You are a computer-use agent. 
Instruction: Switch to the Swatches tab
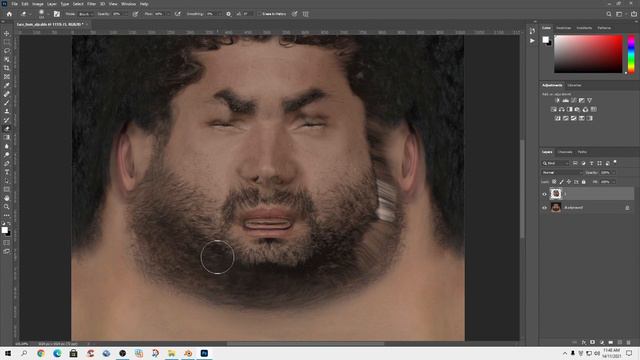(564, 28)
